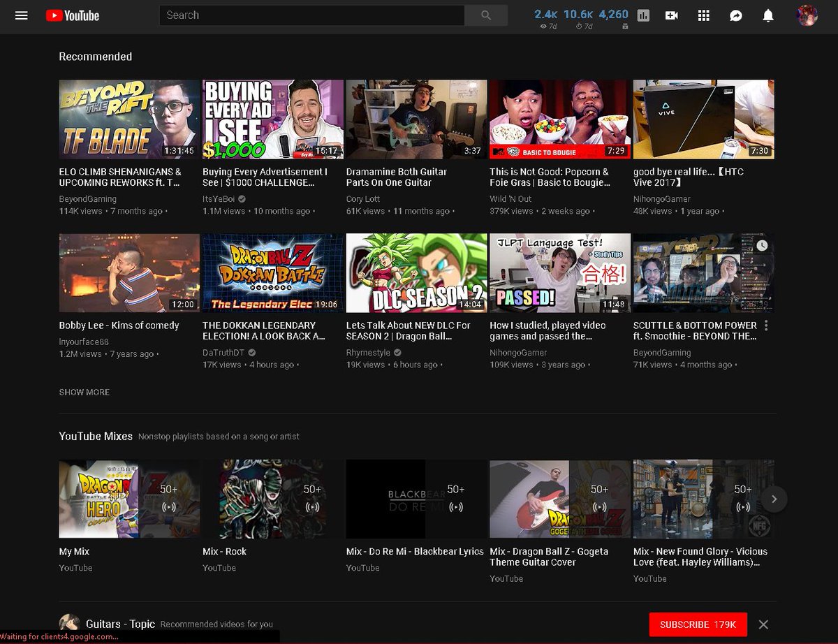Go to Inyourface88 channel

[x=84, y=342]
